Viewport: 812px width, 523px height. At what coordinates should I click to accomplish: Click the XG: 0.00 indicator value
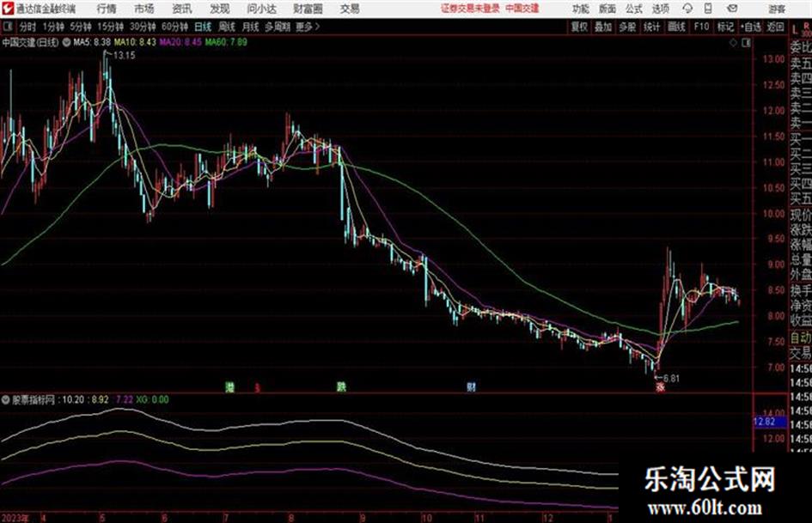tap(152, 399)
